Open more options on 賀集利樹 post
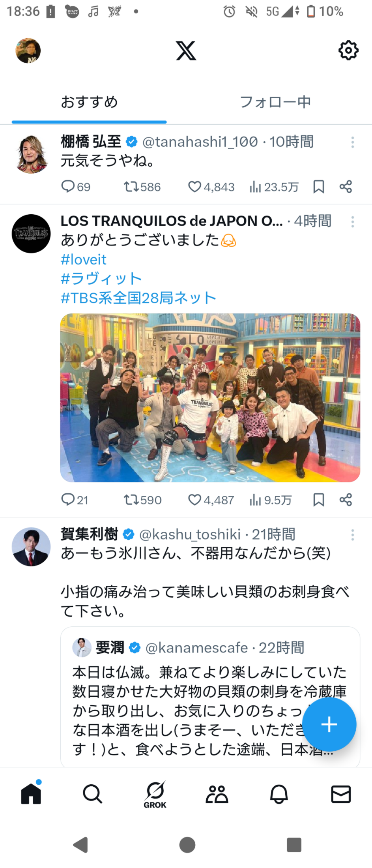The height and width of the screenshot is (868, 372). tap(353, 535)
